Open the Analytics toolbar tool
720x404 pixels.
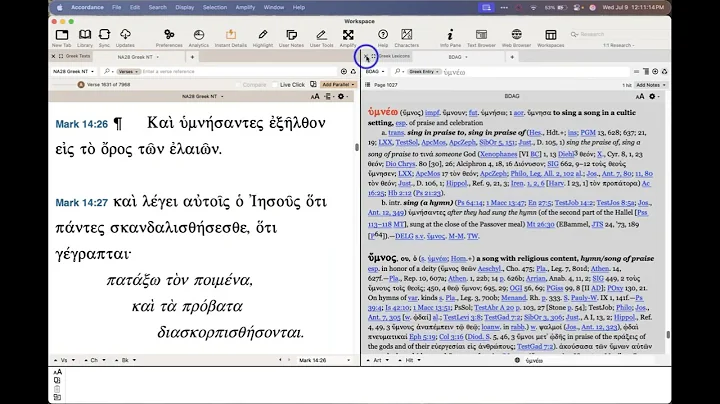[198, 38]
